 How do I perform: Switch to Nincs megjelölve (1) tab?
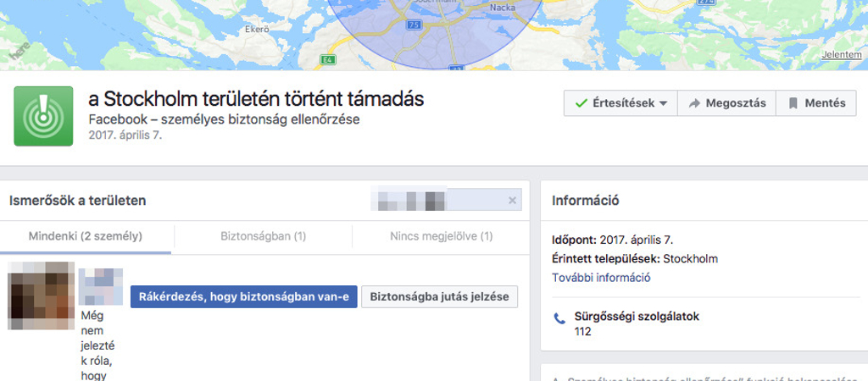(x=441, y=237)
